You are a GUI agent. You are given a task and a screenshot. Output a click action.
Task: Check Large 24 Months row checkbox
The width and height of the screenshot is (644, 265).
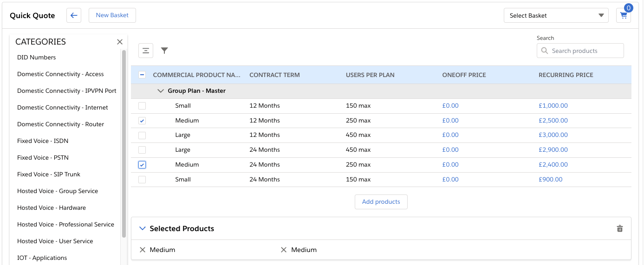pyautogui.click(x=142, y=150)
